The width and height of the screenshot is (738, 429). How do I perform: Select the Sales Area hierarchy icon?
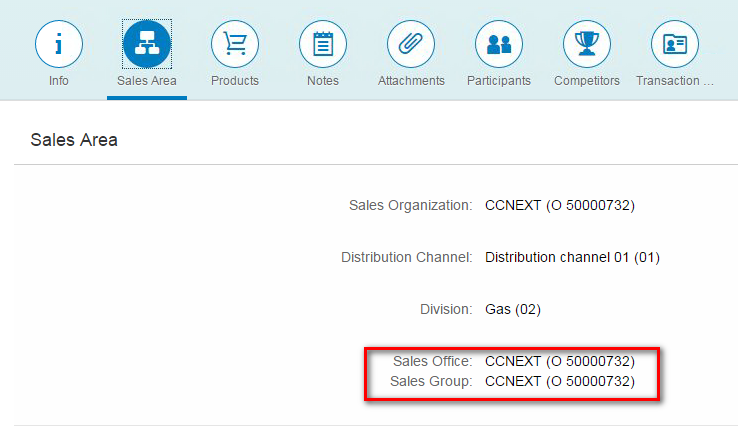pyautogui.click(x=147, y=44)
